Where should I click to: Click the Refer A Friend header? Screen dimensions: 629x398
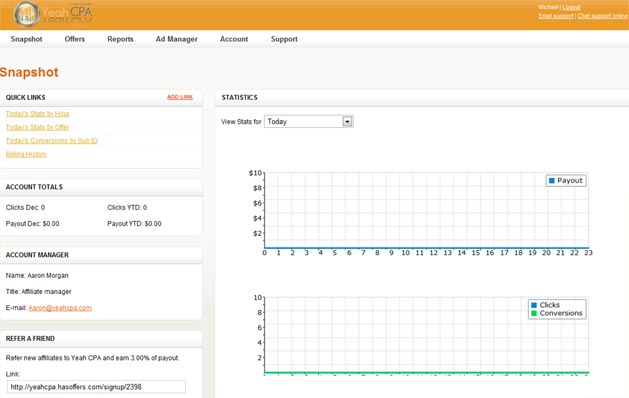pos(101,339)
